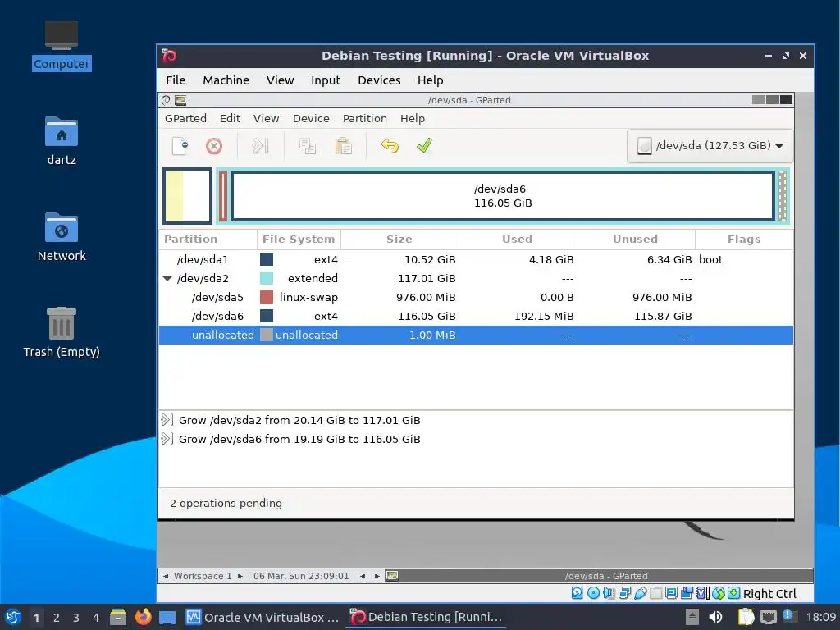Click the optical disk status icon

pos(593,593)
